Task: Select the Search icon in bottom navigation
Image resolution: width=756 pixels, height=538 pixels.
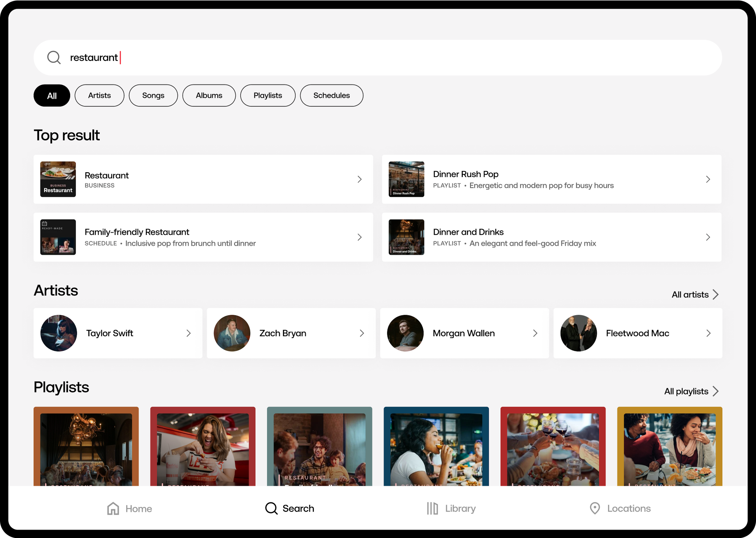Action: click(271, 508)
